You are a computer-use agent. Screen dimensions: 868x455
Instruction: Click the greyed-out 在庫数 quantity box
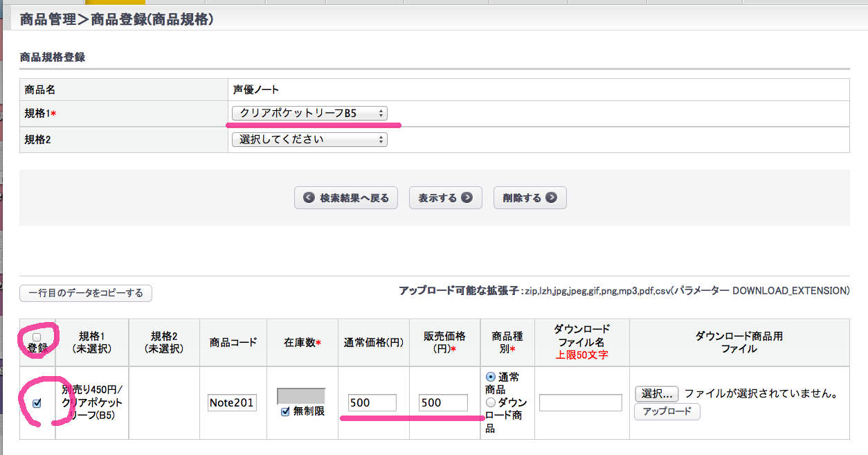(x=300, y=396)
